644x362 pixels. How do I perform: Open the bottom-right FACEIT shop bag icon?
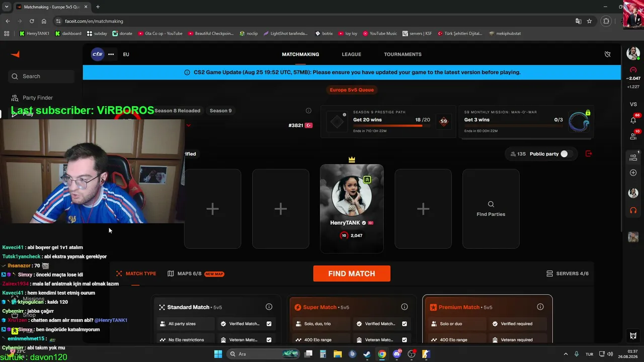coord(633,336)
